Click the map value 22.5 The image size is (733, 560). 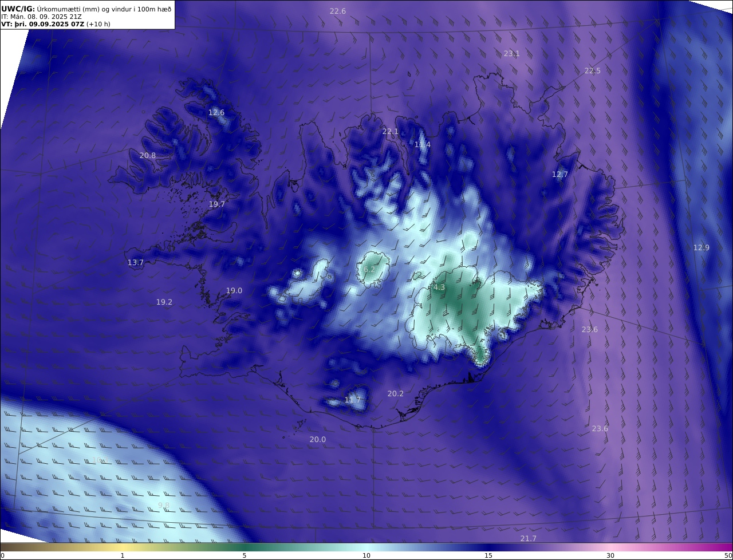click(x=593, y=71)
